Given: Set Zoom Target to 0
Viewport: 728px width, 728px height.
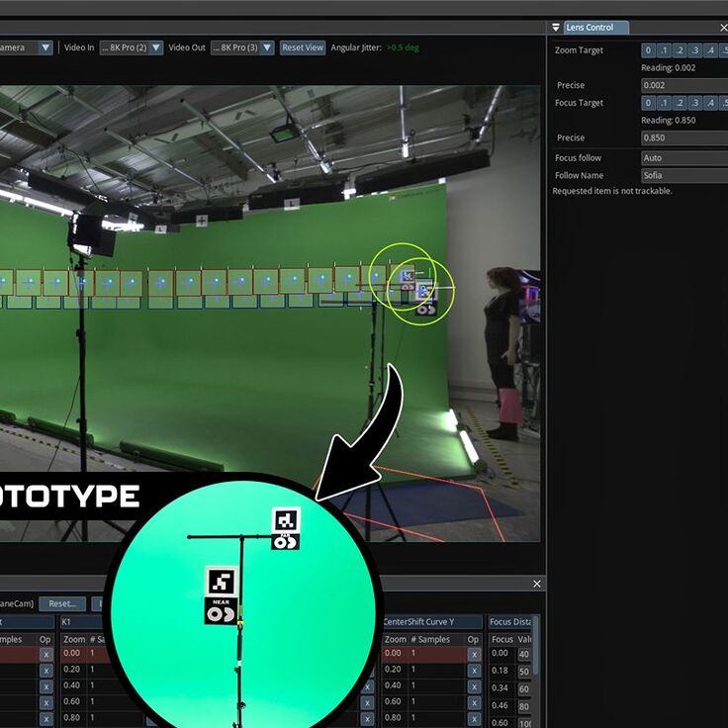Looking at the screenshot, I should 649,50.
